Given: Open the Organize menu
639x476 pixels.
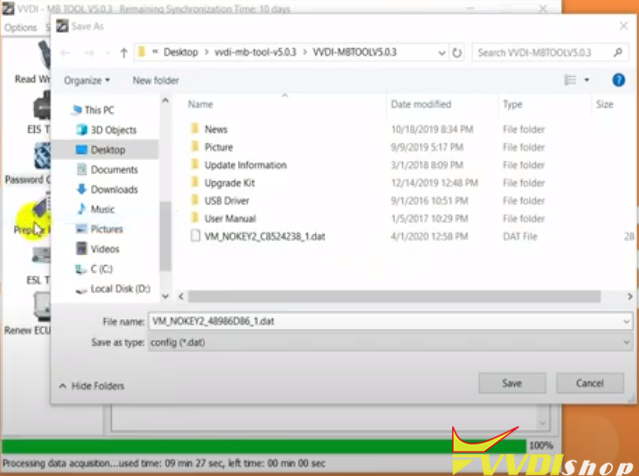Looking at the screenshot, I should pyautogui.click(x=87, y=80).
